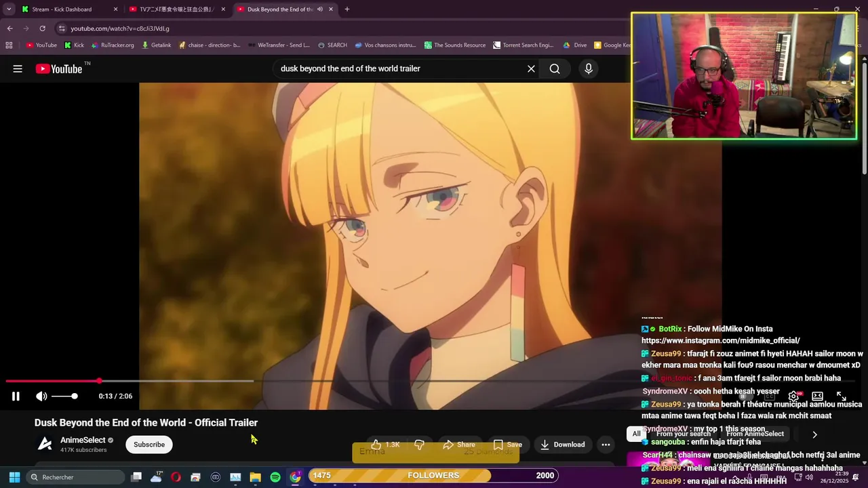The width and height of the screenshot is (868, 488).
Task: Open The Sounds Resource bookmark
Action: tap(455, 45)
